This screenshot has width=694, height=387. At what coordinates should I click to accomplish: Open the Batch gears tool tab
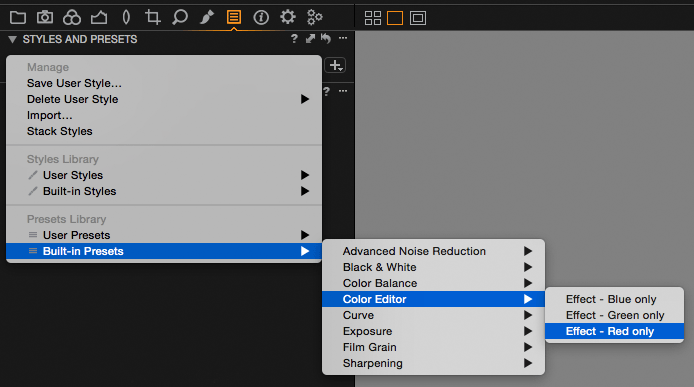(315, 17)
